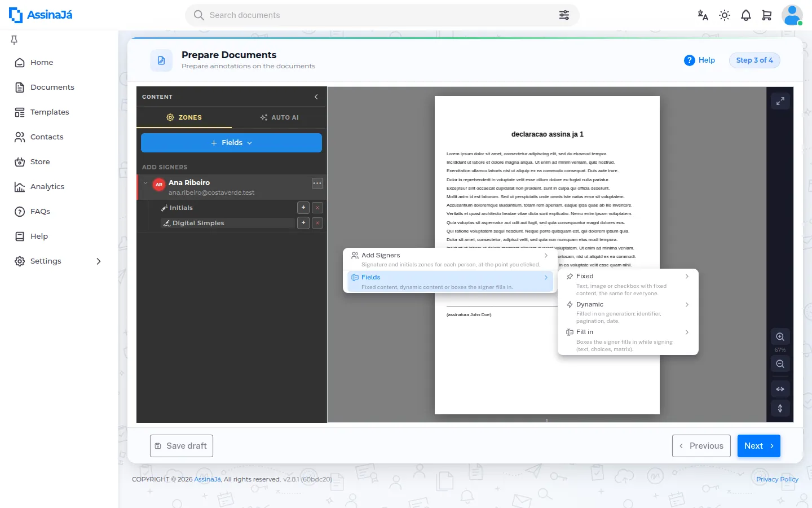812x508 pixels.
Task: Fit document to height
Action: [x=780, y=408]
